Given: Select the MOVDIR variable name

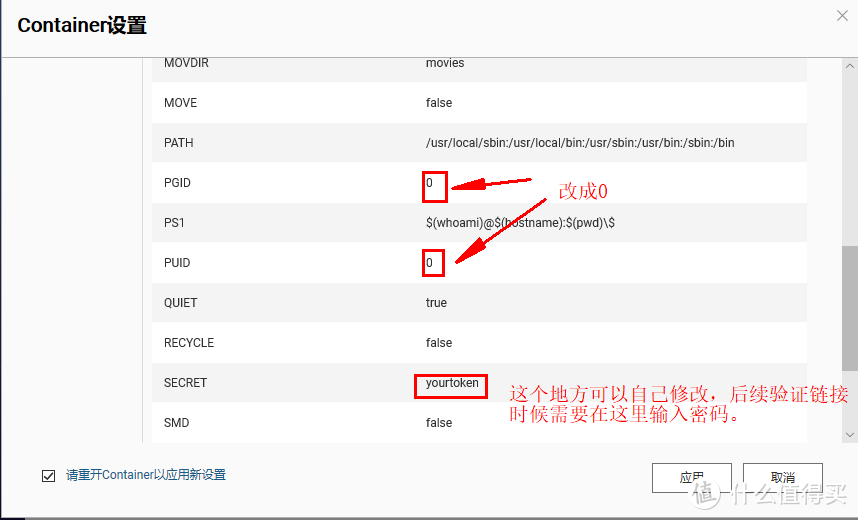Looking at the screenshot, I should (x=186, y=63).
